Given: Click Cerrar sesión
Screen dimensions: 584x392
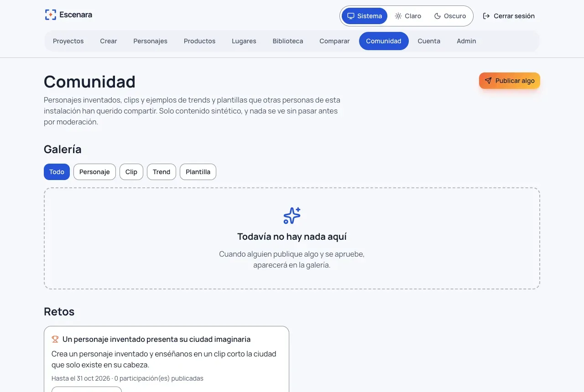Looking at the screenshot, I should 509,16.
